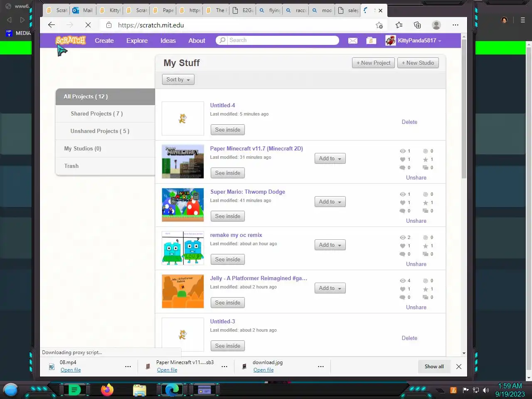Viewport: 532px width, 399px height.
Task: Open the messages envelope icon
Action: [353, 40]
